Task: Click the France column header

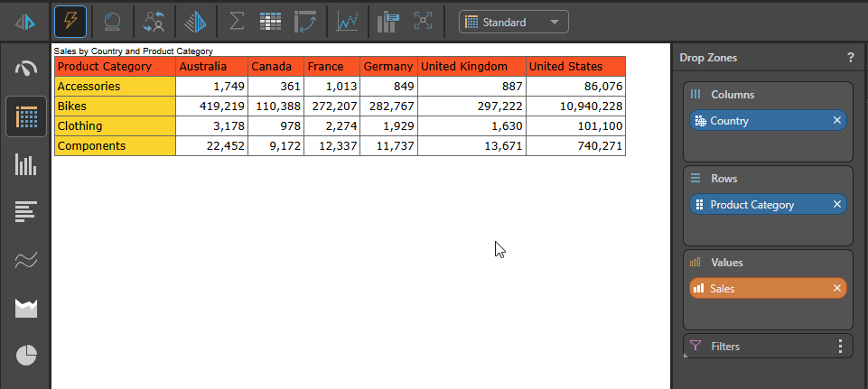Action: [332, 67]
